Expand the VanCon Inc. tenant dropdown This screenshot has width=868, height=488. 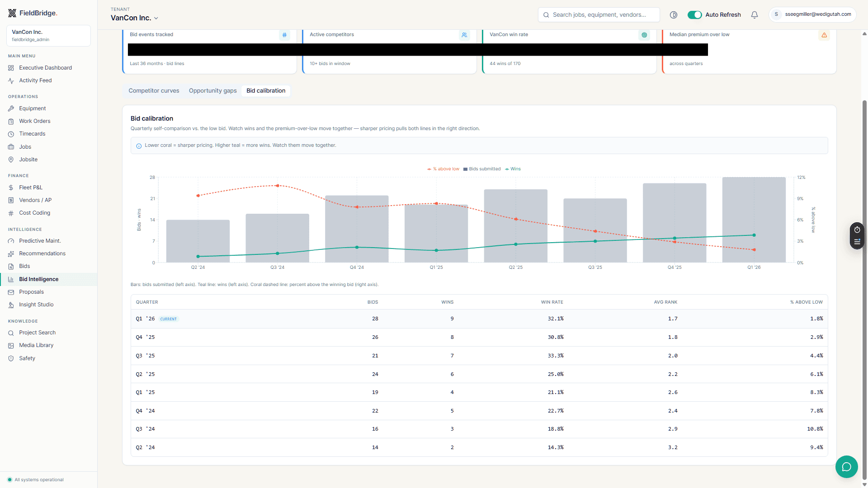tap(134, 18)
